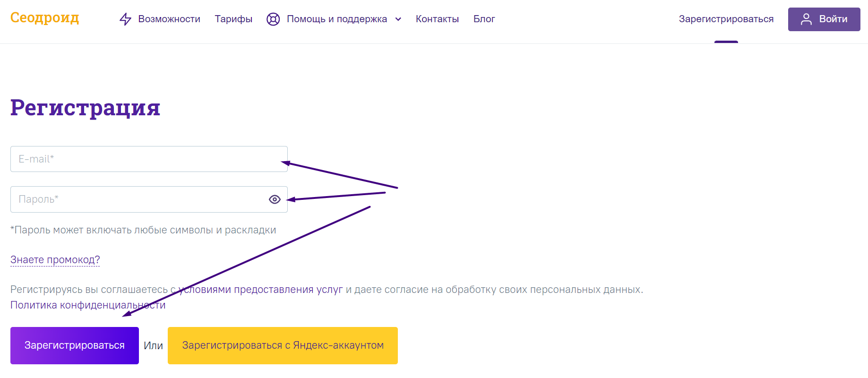Open the Контакты page
The height and width of the screenshot is (378, 868).
[x=437, y=19]
